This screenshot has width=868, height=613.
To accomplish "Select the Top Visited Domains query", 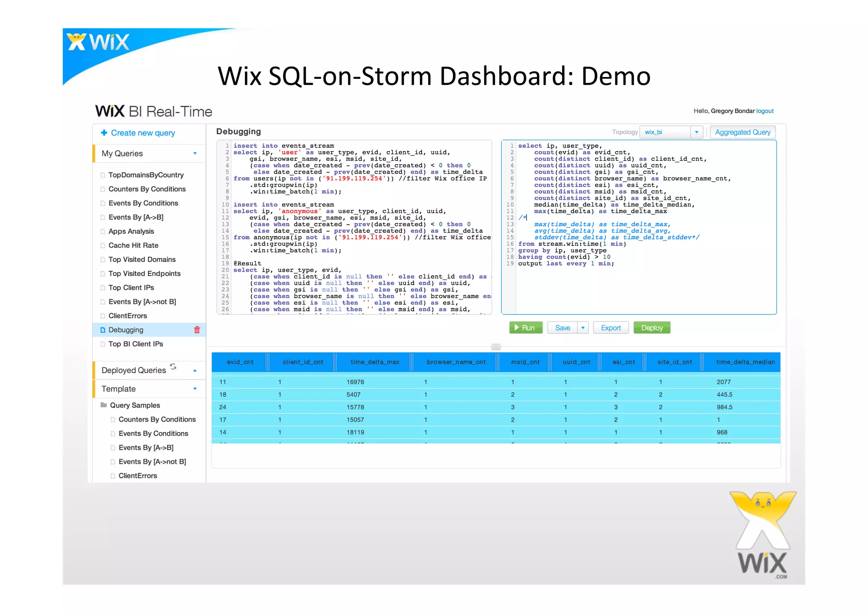I will 142,260.
